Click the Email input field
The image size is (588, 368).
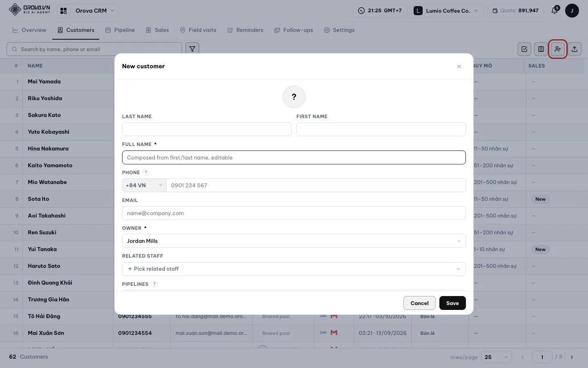(x=294, y=213)
